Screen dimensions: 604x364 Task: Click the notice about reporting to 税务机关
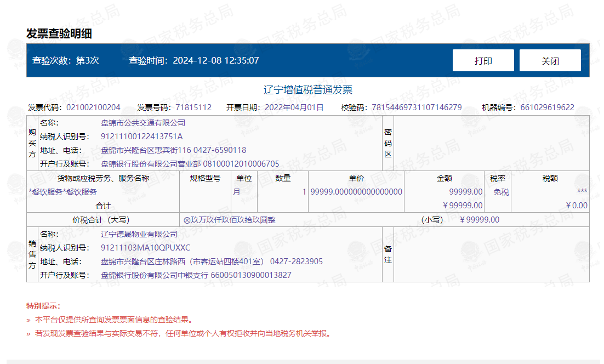[183, 333]
